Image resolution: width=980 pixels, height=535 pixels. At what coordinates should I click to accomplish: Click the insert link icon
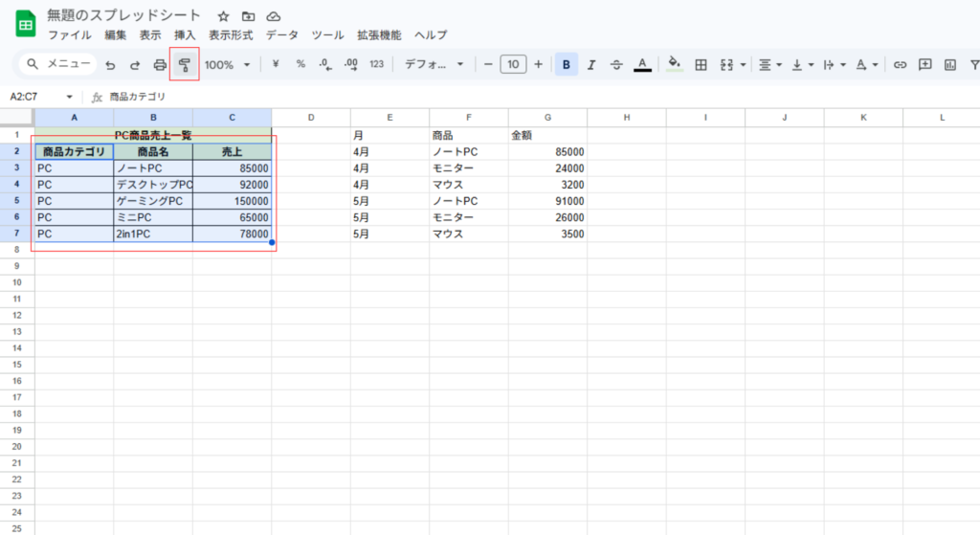(900, 65)
